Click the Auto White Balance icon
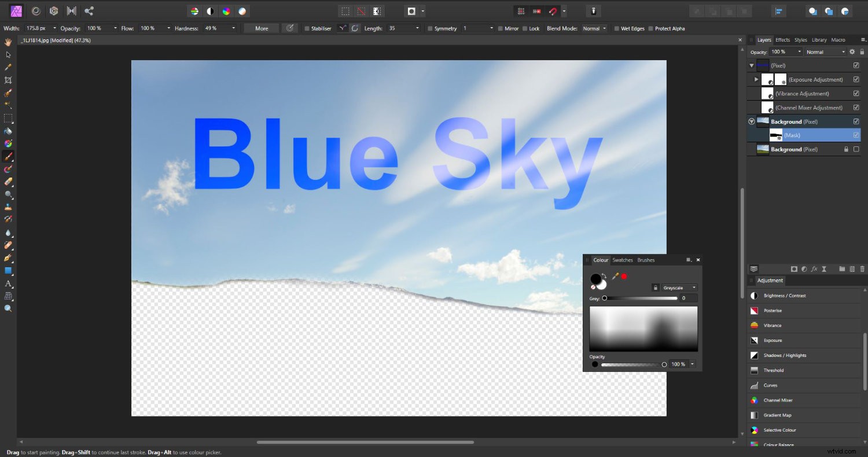The width and height of the screenshot is (868, 457). pos(242,11)
